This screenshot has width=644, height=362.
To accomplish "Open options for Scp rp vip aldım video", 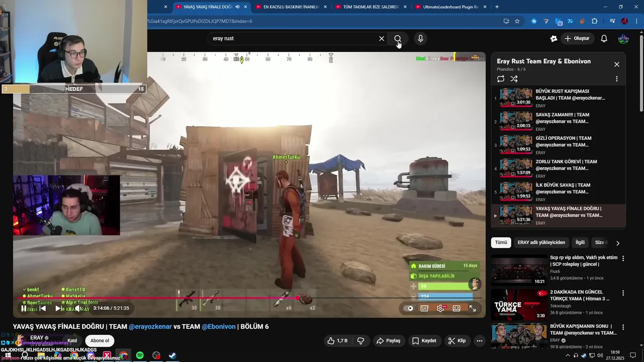I will 623,258.
